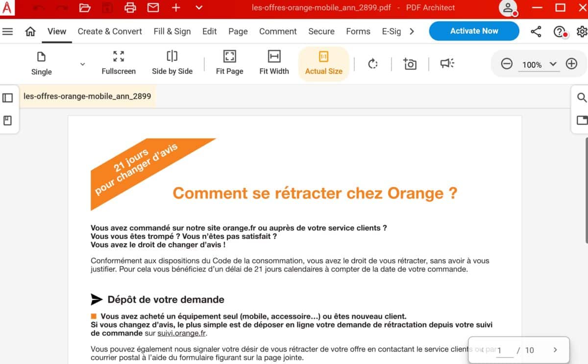The image size is (588, 364).
Task: Follow the suivi.orange.fr link
Action: pos(182,333)
